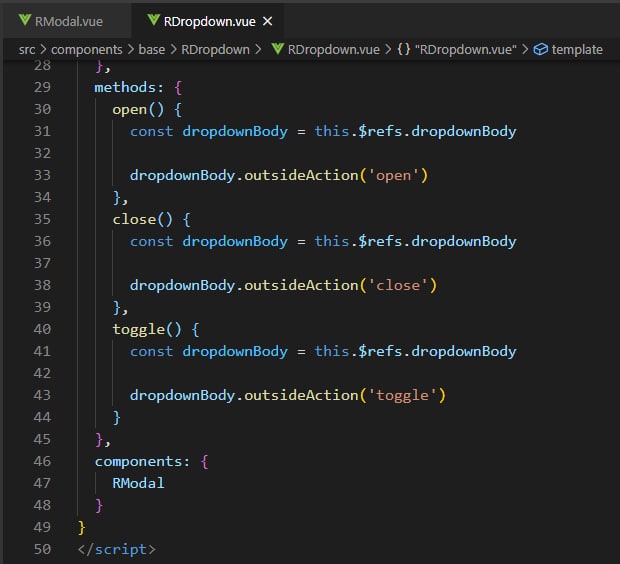
Task: Click line number 29
Action: point(42,87)
